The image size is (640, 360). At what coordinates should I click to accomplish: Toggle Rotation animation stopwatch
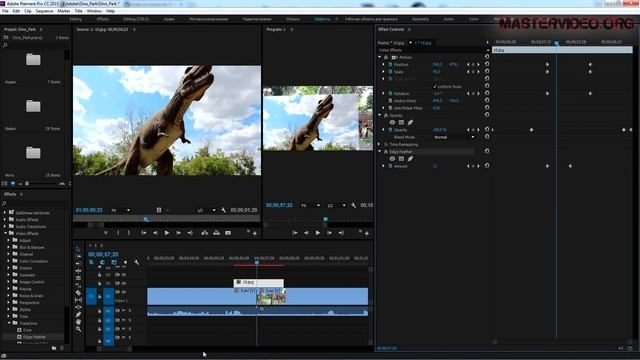390,93
